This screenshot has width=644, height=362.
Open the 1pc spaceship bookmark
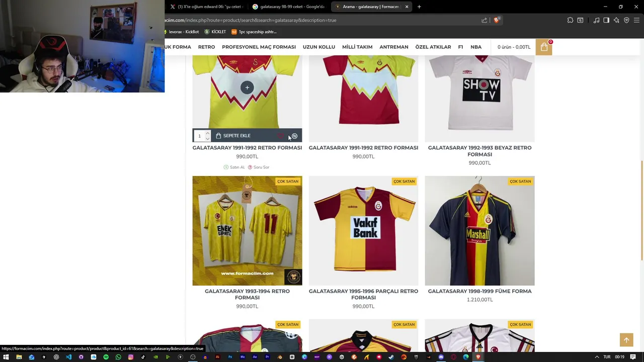[254, 32]
